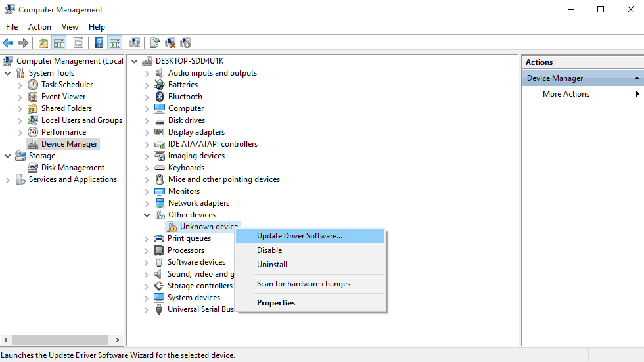Expand the Network adapters category
The height and width of the screenshot is (362, 644).
[147, 203]
